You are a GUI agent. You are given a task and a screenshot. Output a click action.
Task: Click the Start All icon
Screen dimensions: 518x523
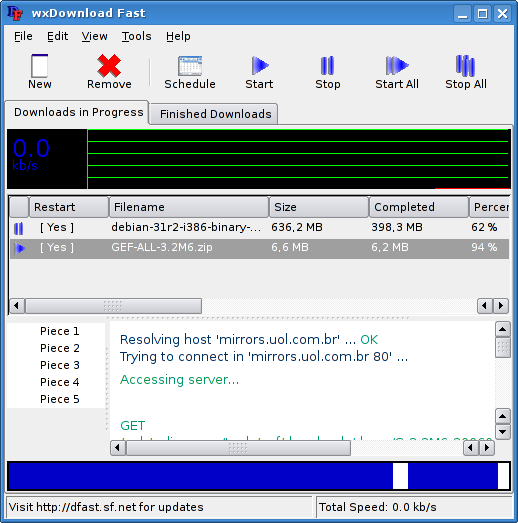[397, 65]
